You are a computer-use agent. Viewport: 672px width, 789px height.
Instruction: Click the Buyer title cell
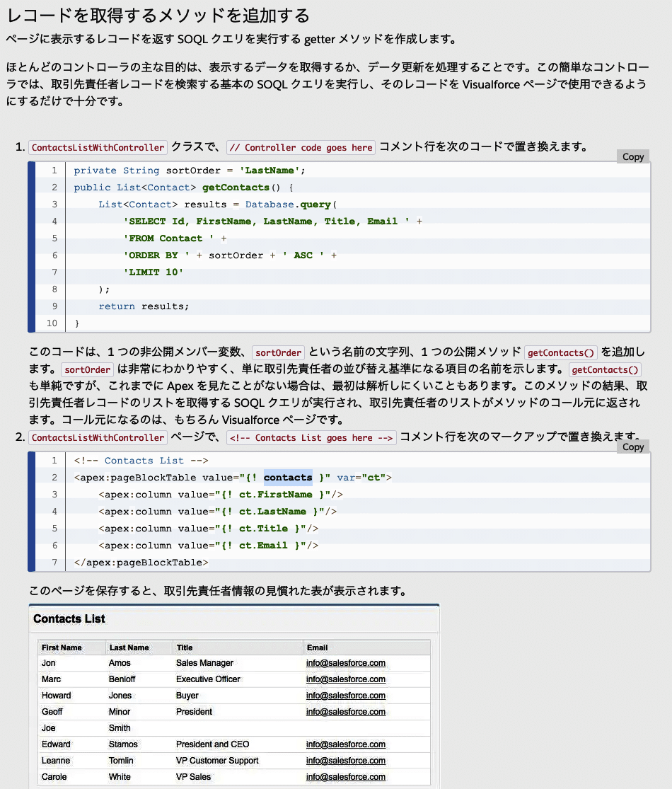pos(187,696)
